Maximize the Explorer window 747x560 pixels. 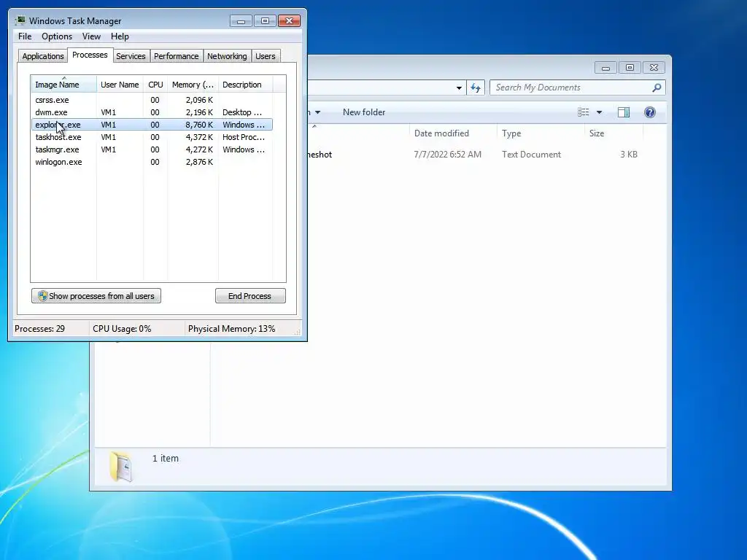[630, 68]
